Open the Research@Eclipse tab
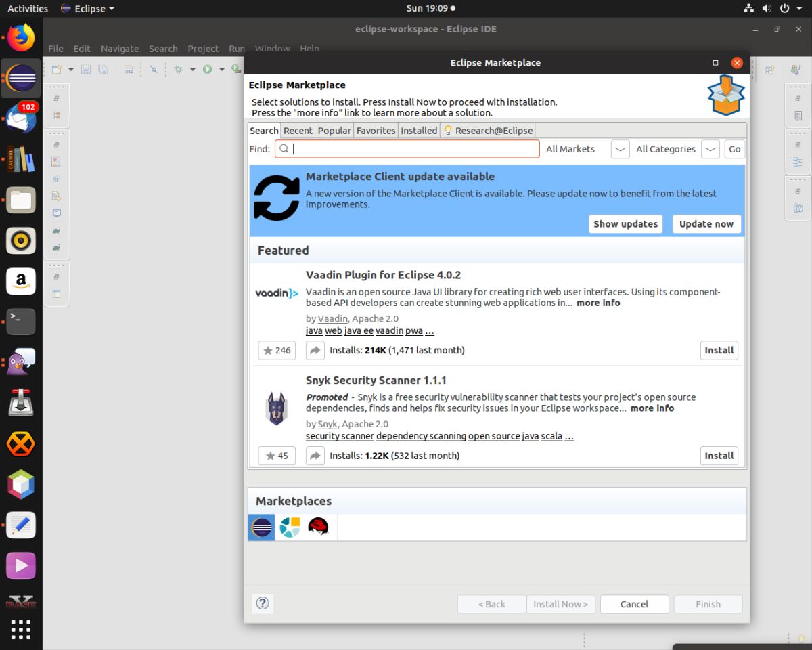This screenshot has height=650, width=812. (488, 130)
